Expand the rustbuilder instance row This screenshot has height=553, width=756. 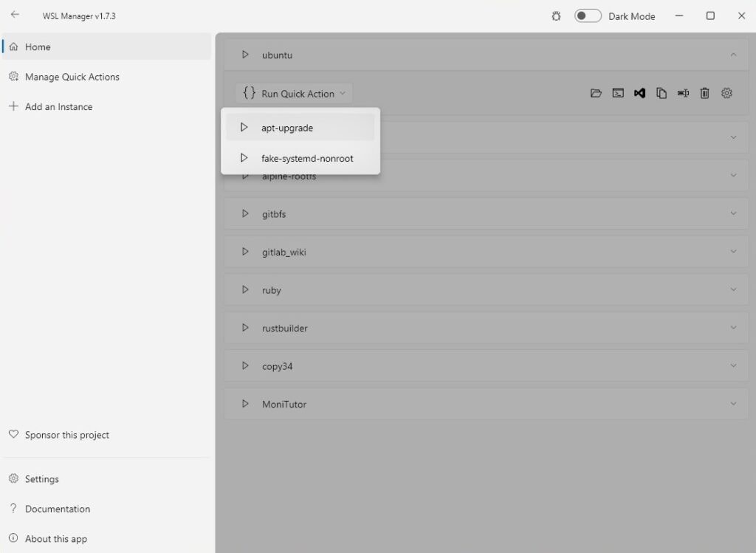point(733,328)
